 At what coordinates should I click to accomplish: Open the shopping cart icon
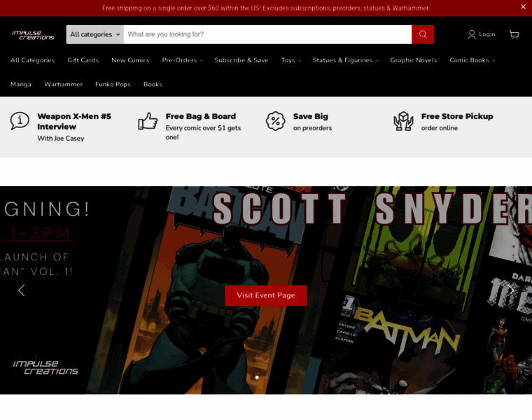(x=514, y=34)
